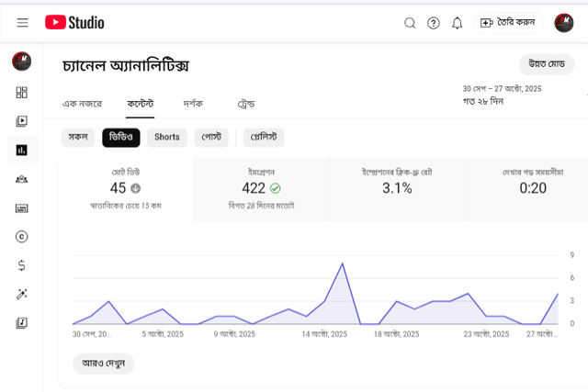
Task: Open the help question mark icon
Action: point(434,23)
